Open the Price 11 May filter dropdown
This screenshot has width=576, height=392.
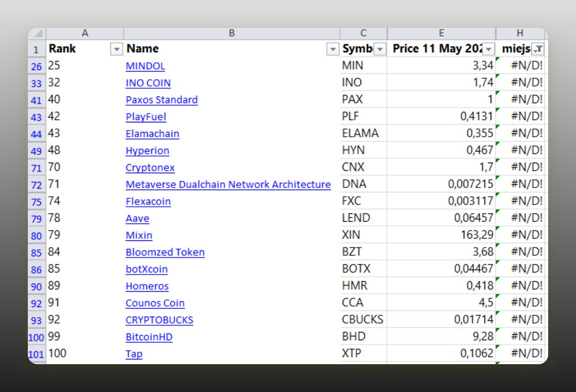click(489, 49)
